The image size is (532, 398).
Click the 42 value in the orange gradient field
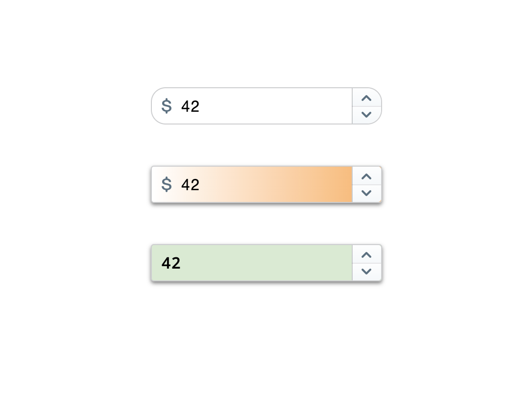[x=190, y=185]
